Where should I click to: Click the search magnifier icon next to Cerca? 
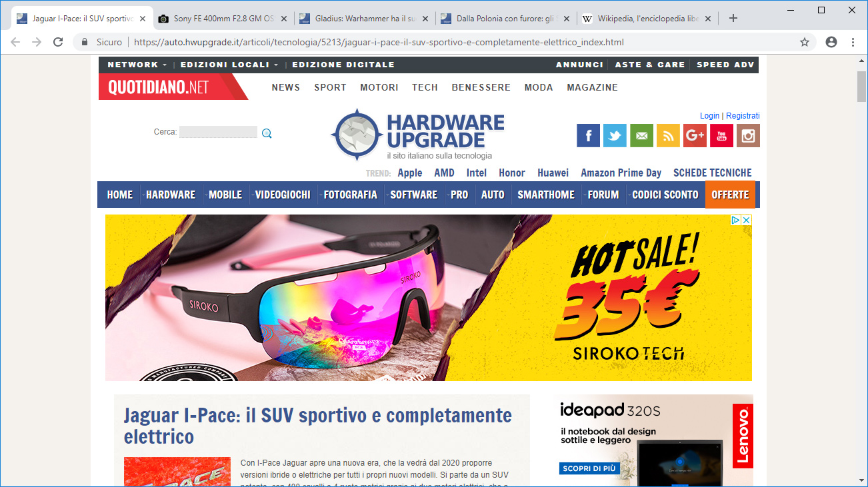click(x=267, y=133)
